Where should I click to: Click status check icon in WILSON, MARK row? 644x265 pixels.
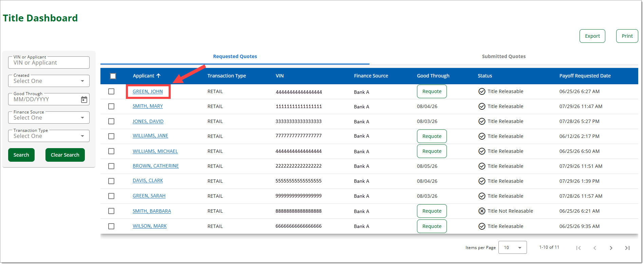(482, 226)
